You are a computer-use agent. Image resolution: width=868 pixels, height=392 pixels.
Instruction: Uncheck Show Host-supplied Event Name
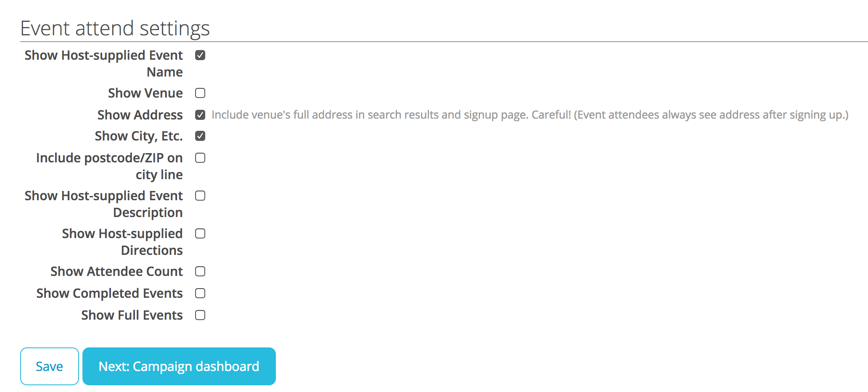pos(200,55)
